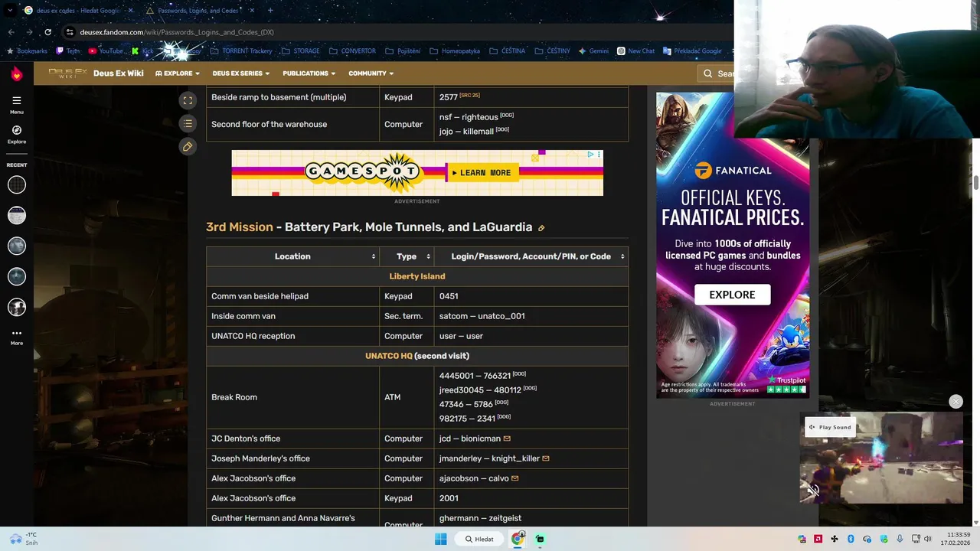Sort by Login/Password, Account/PIN, or Code column

pyautogui.click(x=531, y=256)
